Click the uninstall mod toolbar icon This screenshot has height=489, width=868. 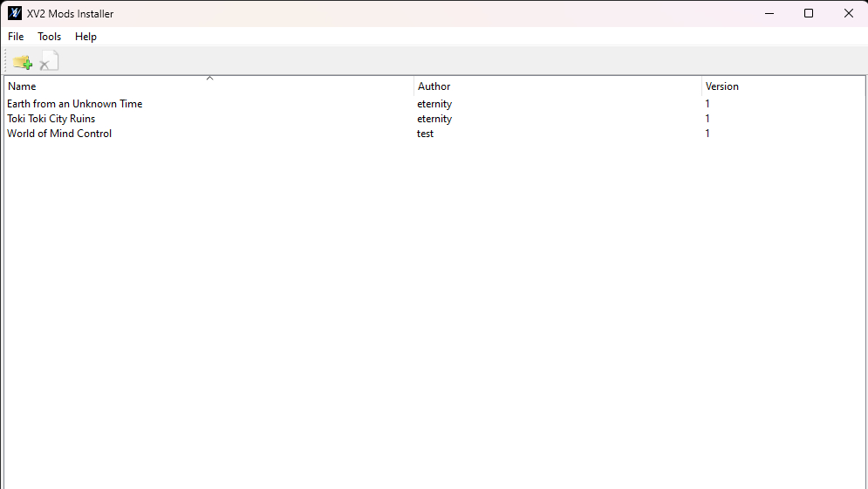click(x=49, y=61)
